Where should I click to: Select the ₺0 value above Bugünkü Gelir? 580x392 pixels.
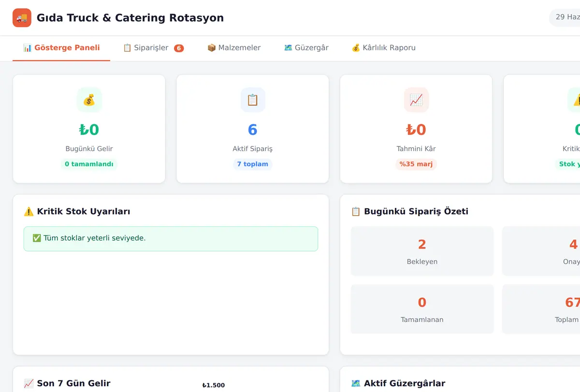coord(89,130)
